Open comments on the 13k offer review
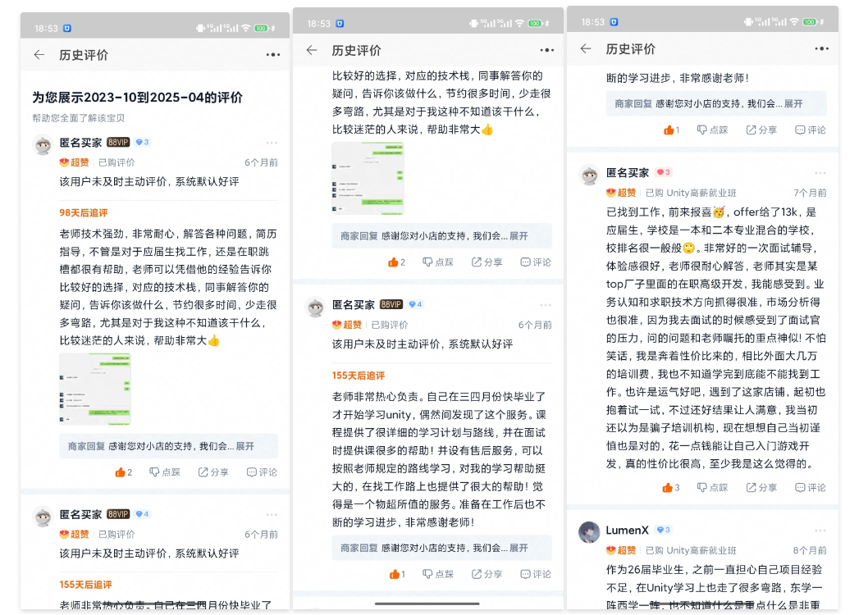 coord(810,487)
